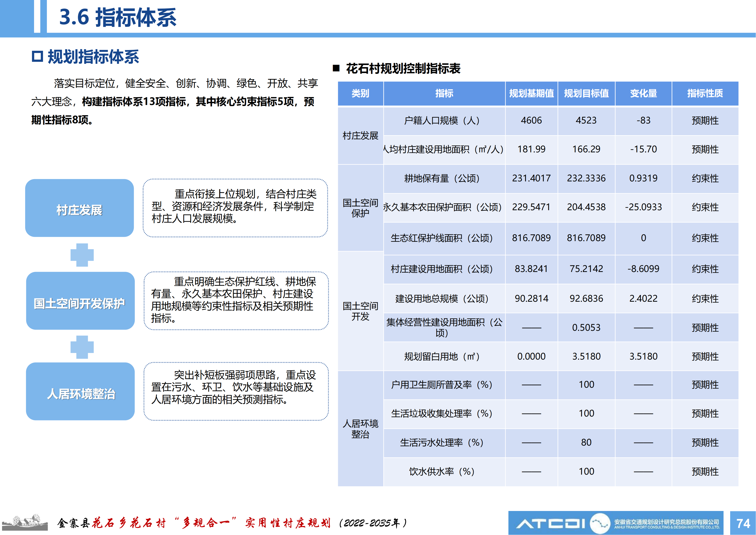Click the change value -83
The image size is (756, 535).
(x=643, y=121)
